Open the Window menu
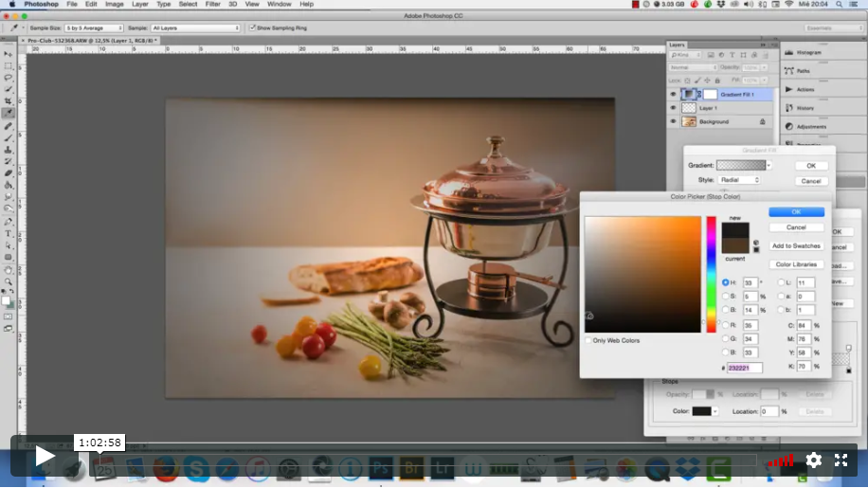Viewport: 868px width, 488px height. click(279, 4)
